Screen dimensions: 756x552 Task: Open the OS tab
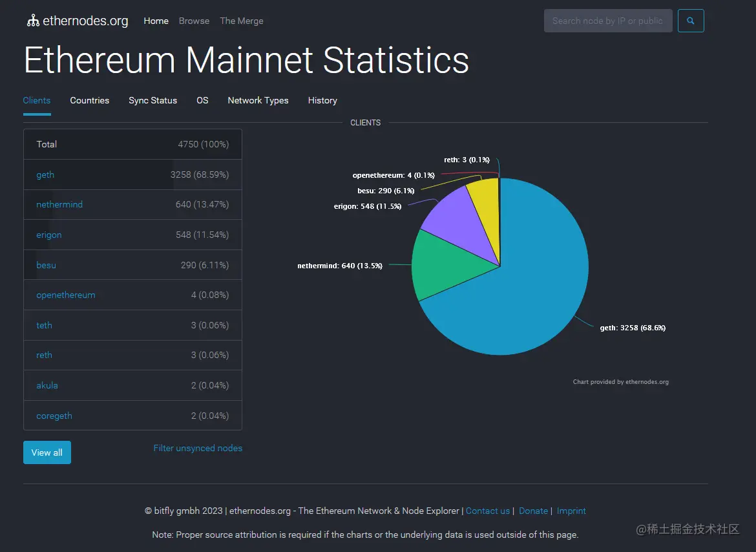pyautogui.click(x=202, y=100)
